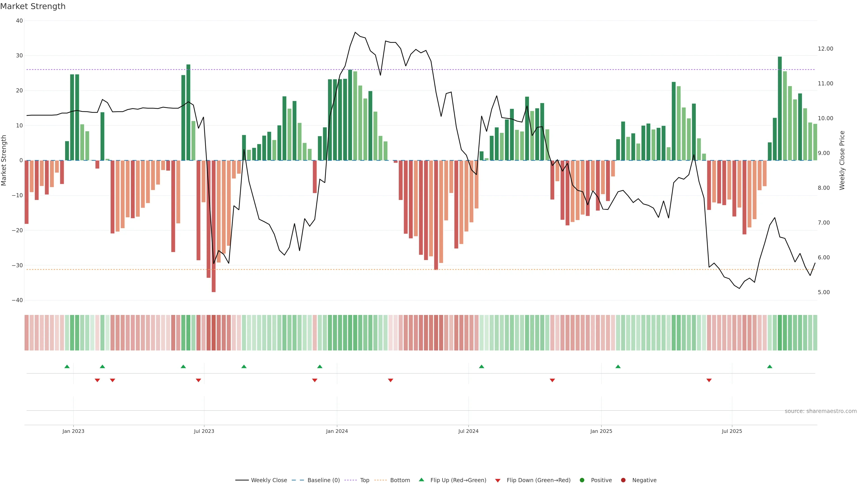Click the Jan 2024 x-axis label
Image resolution: width=868 pixels, height=488 pixels.
tap(337, 431)
